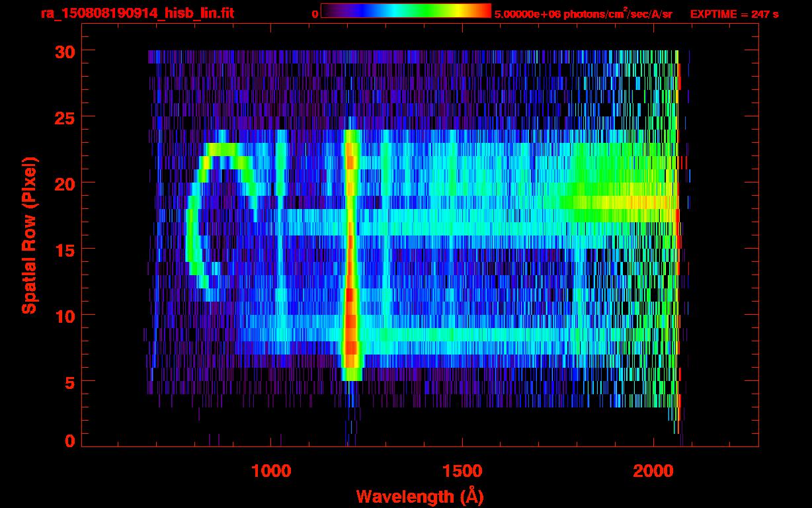The width and height of the screenshot is (812, 508).
Task: Click the 0 spatial row tick label
Action: (x=69, y=441)
